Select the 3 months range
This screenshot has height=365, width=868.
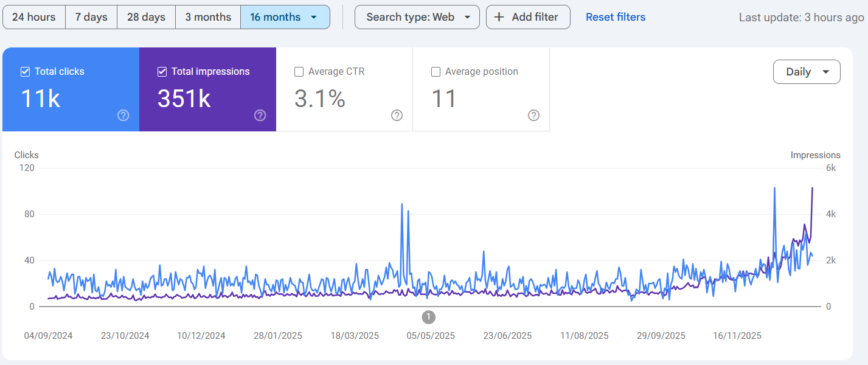[x=207, y=17]
